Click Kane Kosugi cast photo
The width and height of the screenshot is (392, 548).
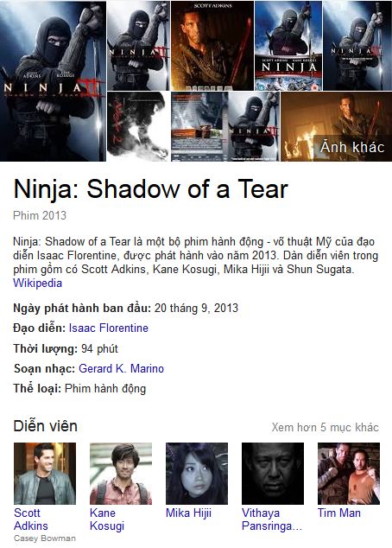point(121,474)
